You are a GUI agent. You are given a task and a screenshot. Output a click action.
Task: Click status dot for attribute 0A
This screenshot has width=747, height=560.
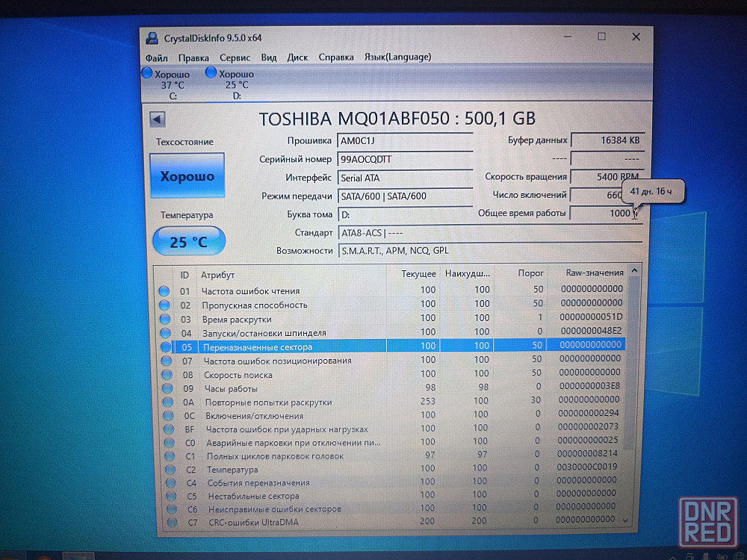(x=168, y=402)
